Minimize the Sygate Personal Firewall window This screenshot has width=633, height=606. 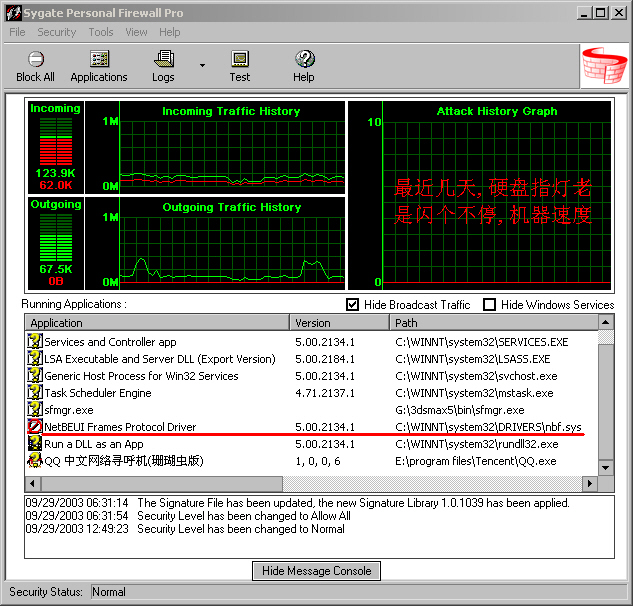(583, 13)
